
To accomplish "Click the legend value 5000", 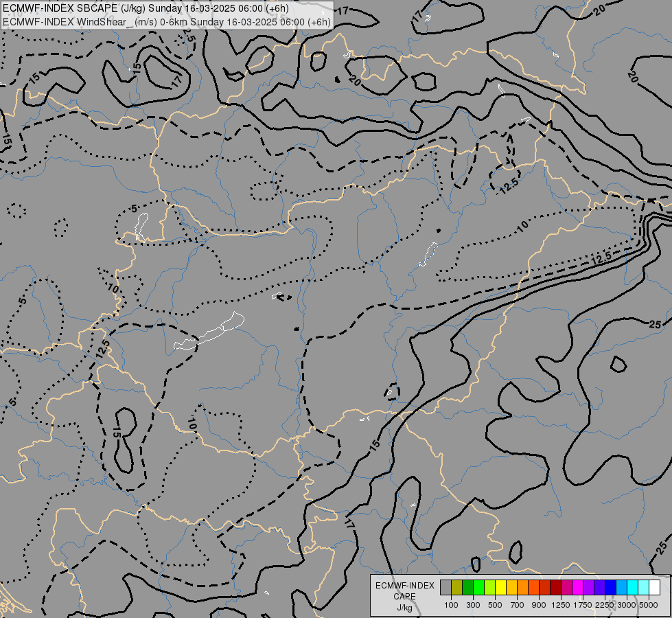I will [649, 605].
